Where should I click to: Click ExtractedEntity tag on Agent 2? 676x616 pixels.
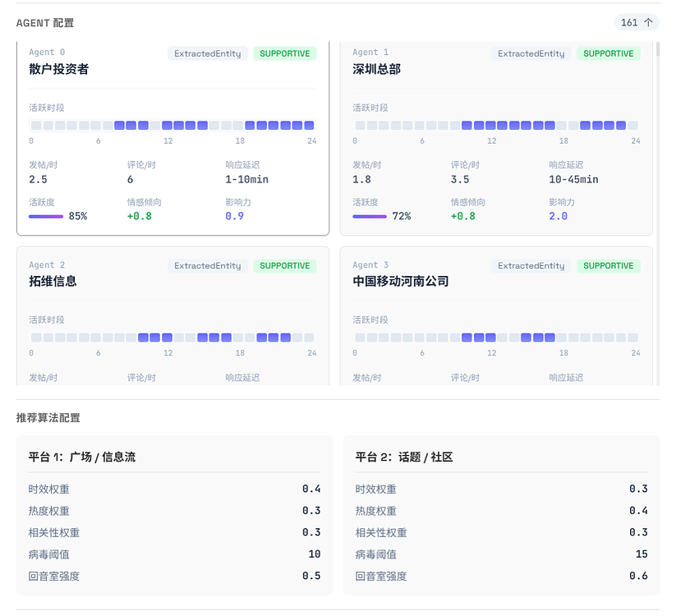pyautogui.click(x=207, y=265)
